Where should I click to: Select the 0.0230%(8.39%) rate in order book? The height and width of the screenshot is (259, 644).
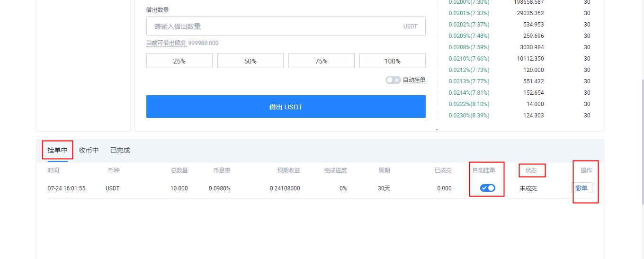(469, 116)
